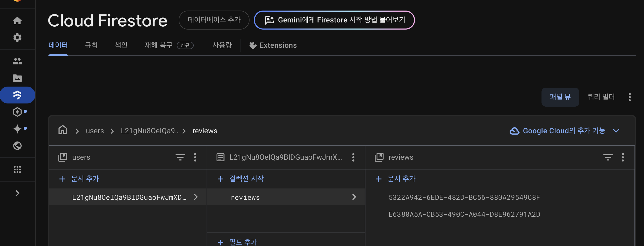Click reviews in the breadcrumb path
The height and width of the screenshot is (246, 644).
(205, 131)
